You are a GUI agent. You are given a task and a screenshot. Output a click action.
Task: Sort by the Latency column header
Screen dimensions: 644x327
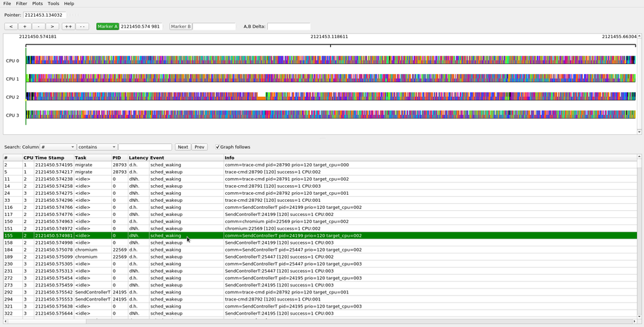click(x=138, y=157)
